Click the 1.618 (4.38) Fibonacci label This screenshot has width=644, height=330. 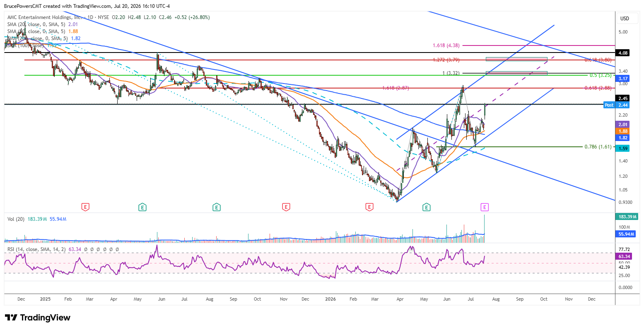tap(446, 45)
